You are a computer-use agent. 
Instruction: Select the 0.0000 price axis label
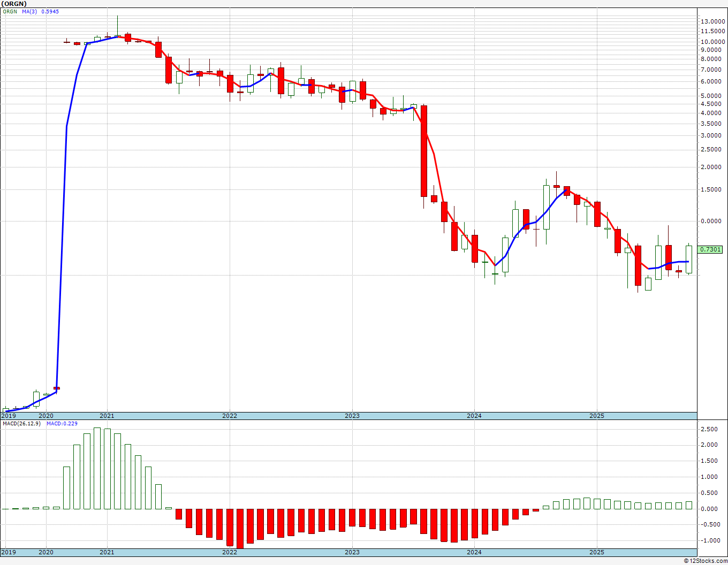(x=712, y=221)
